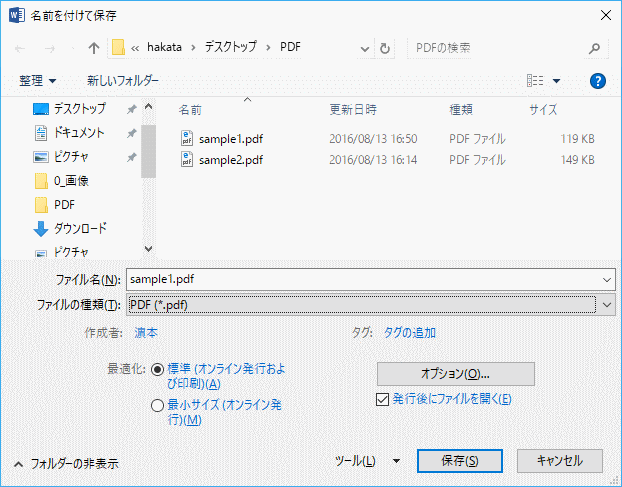Image resolution: width=622 pixels, height=487 pixels.
Task: Click the navigation pane scroll down arrow
Action: pyautogui.click(x=148, y=249)
